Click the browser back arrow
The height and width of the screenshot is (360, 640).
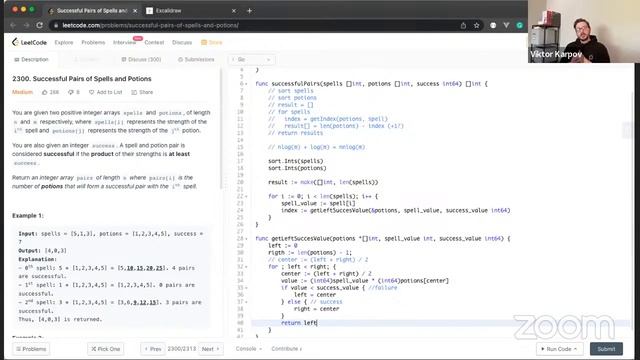point(13,25)
